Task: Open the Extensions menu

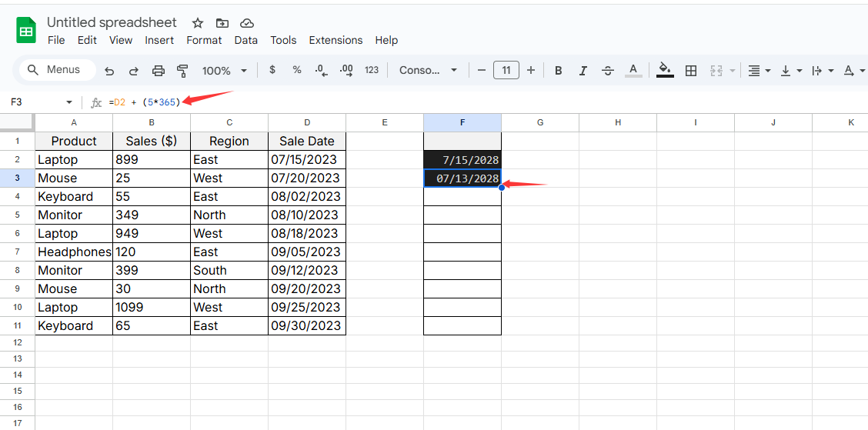Action: (x=336, y=40)
